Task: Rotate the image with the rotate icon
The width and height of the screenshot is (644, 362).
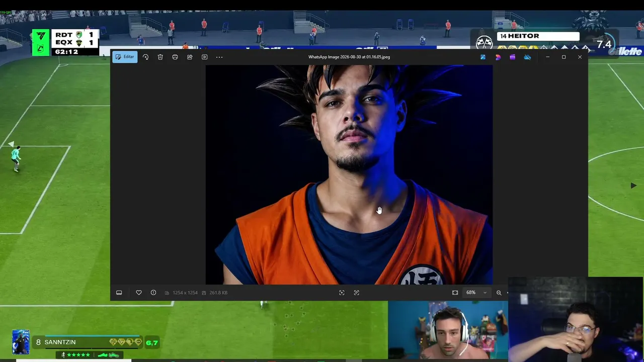Action: 145,57
